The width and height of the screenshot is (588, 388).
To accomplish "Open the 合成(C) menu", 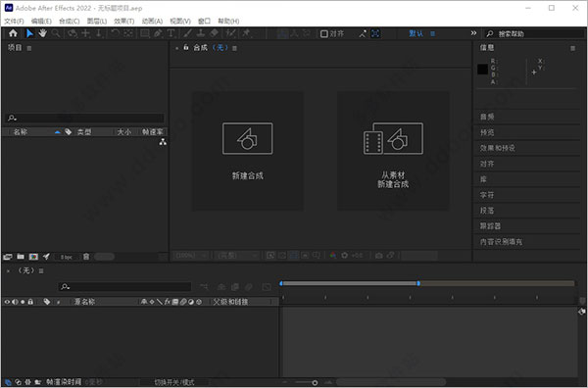I will (69, 21).
